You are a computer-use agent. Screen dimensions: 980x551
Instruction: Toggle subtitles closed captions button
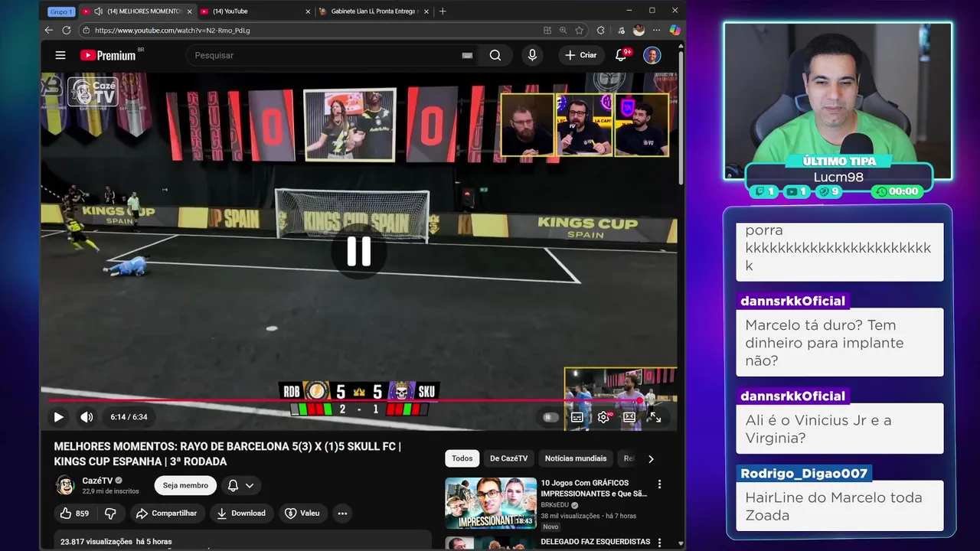(577, 417)
